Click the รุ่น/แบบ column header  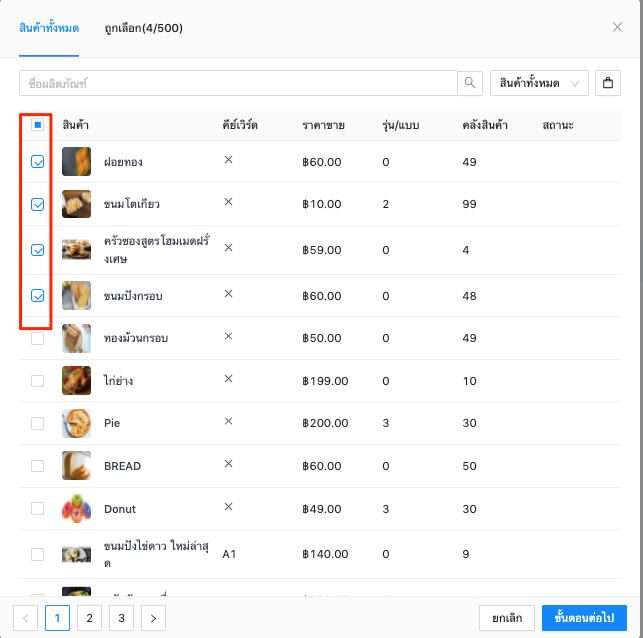pos(401,125)
